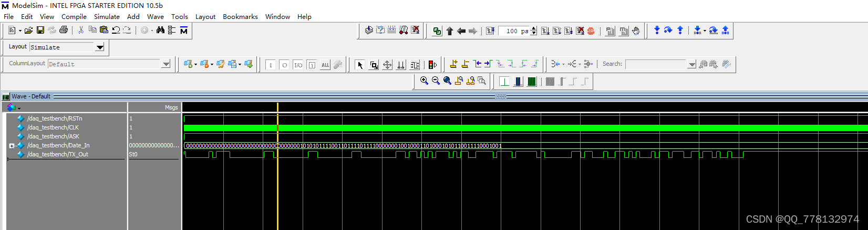Step out with the blue up-arrow icon
This screenshot has width=868, height=230.
680,31
